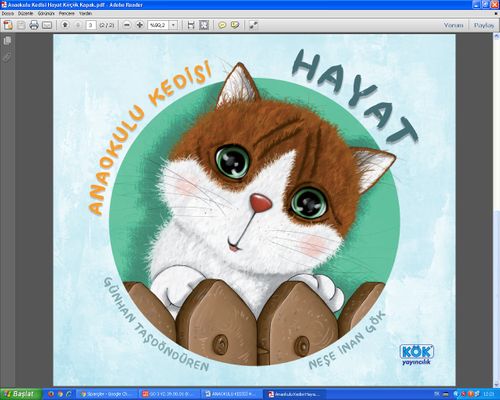The height and width of the screenshot is (400, 500).
Task: Switch to ANAOKULU KEDİSİ taskbar window
Action: 231,394
